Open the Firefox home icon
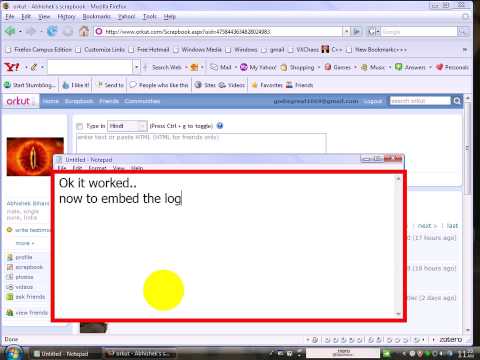The height and width of the screenshot is (360, 480). click(84, 31)
